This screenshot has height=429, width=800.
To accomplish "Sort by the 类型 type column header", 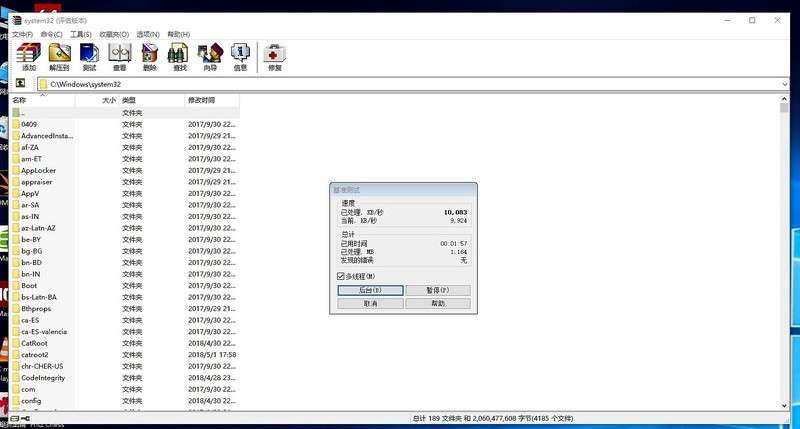I will [152, 100].
